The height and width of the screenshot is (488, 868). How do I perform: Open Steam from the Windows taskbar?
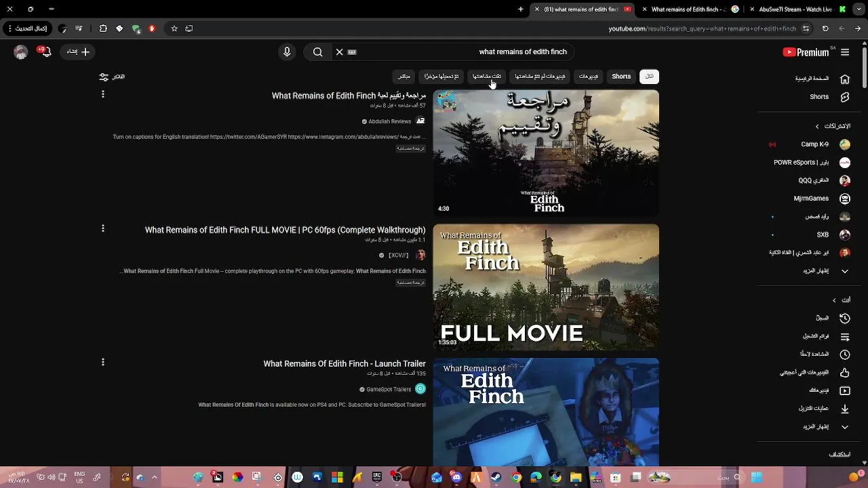click(x=496, y=478)
